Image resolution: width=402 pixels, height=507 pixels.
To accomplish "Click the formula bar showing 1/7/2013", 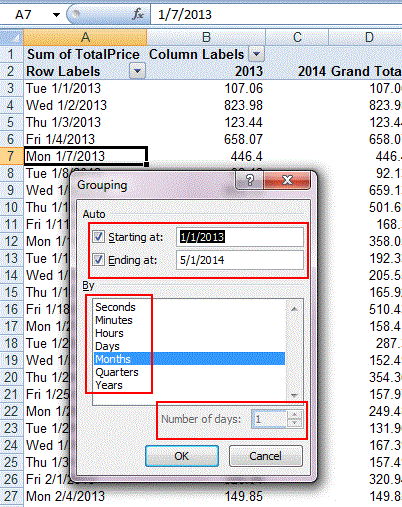I will 276,15.
